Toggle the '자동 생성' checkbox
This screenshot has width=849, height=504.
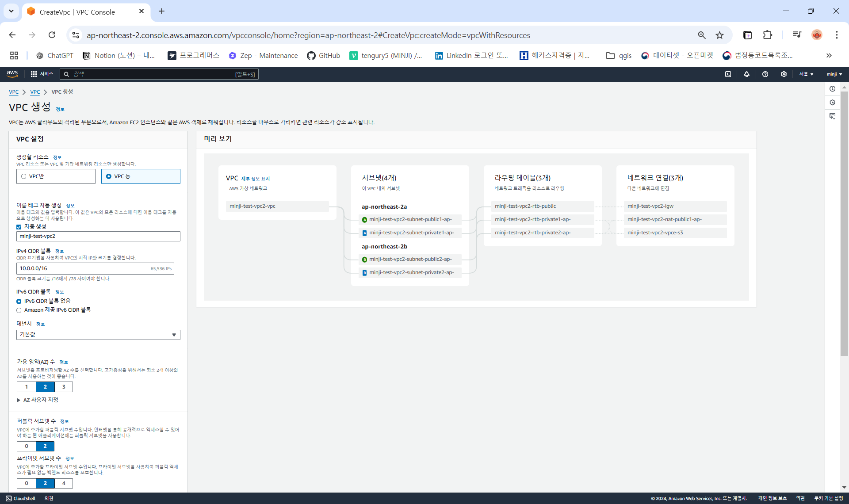click(x=19, y=227)
